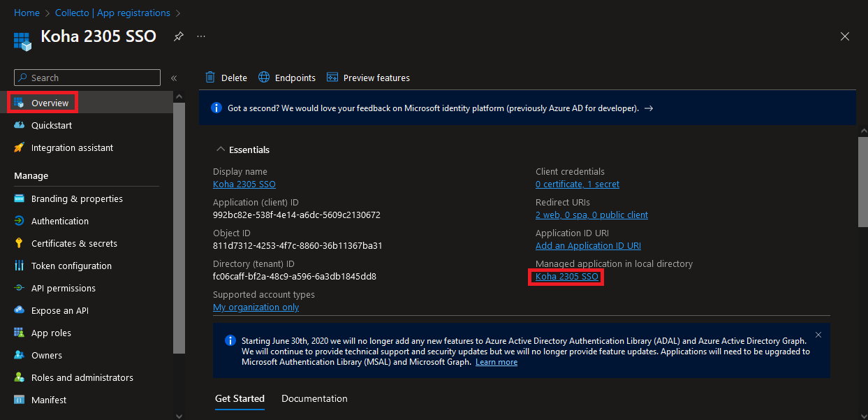Collapse the Essentials section
The height and width of the screenshot is (420, 868).
coord(221,150)
